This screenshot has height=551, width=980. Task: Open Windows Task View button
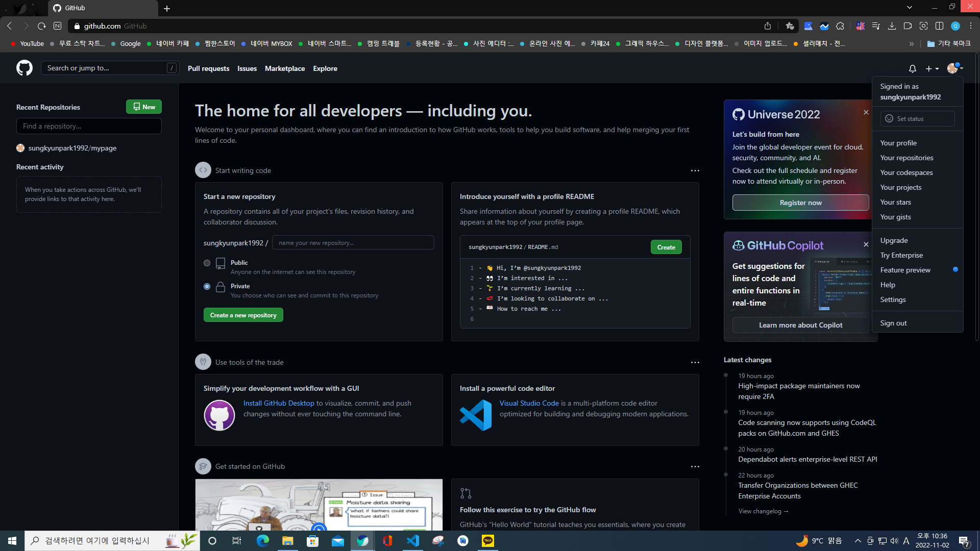pyautogui.click(x=237, y=541)
